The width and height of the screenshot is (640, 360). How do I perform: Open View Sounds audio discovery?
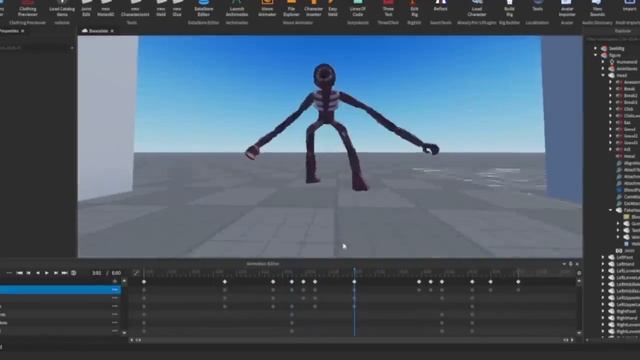coord(597,9)
